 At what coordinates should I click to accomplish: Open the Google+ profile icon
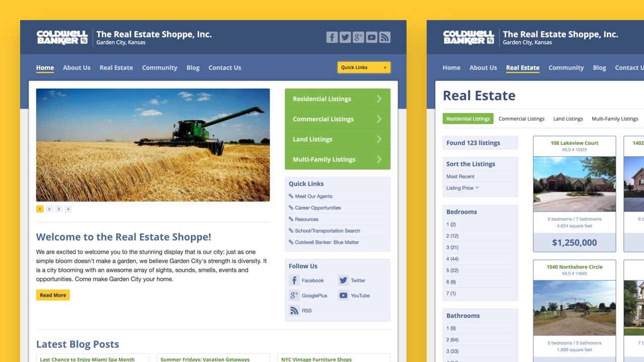(358, 37)
